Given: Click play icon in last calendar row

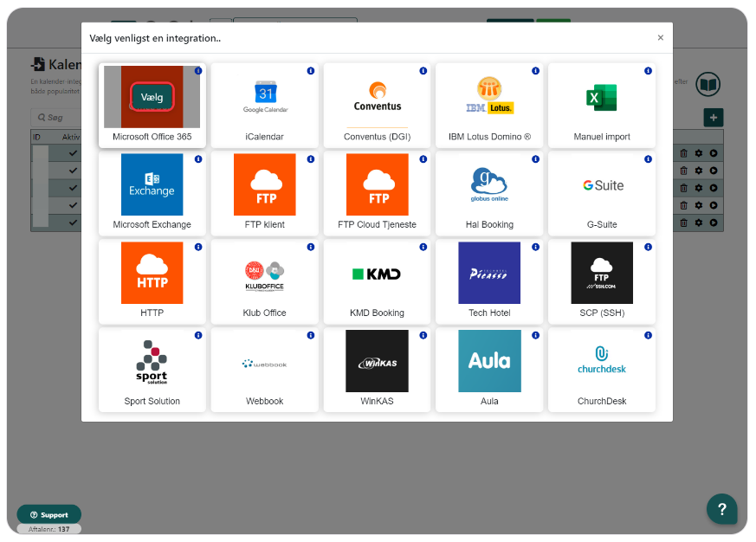Looking at the screenshot, I should point(714,223).
